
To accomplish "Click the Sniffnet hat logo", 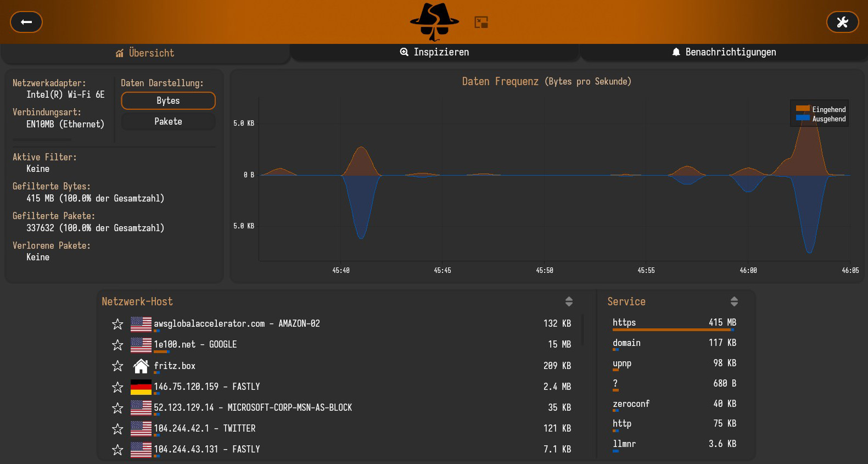I will pyautogui.click(x=434, y=22).
